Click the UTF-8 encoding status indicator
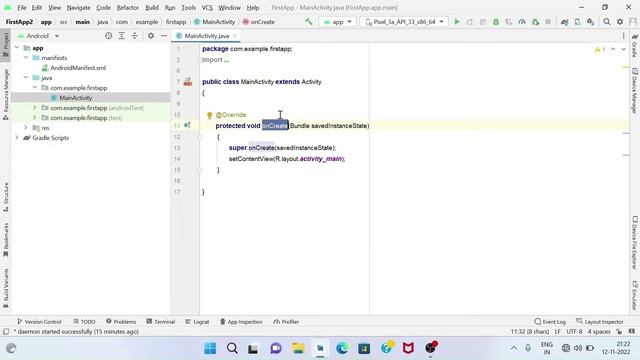 [574, 331]
